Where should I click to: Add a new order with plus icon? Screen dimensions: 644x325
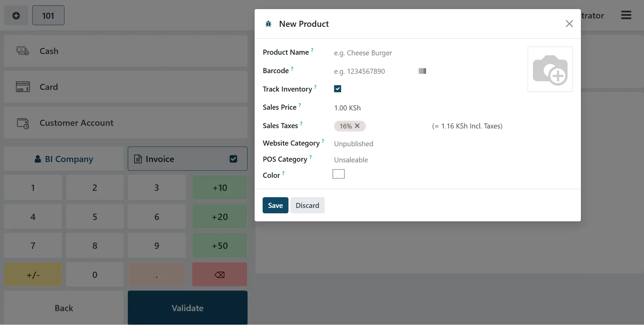(16, 15)
